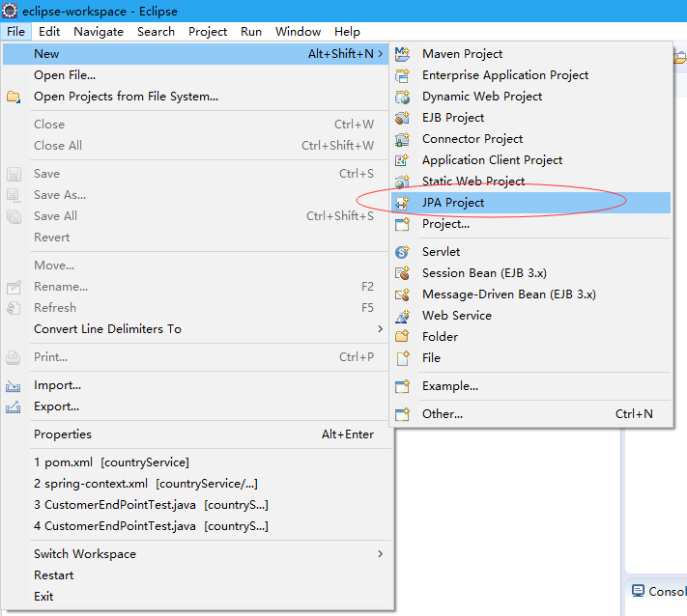Image resolution: width=687 pixels, height=616 pixels.
Task: Open recent file 3 CustomerEndPointTest.java
Action: (x=195, y=505)
